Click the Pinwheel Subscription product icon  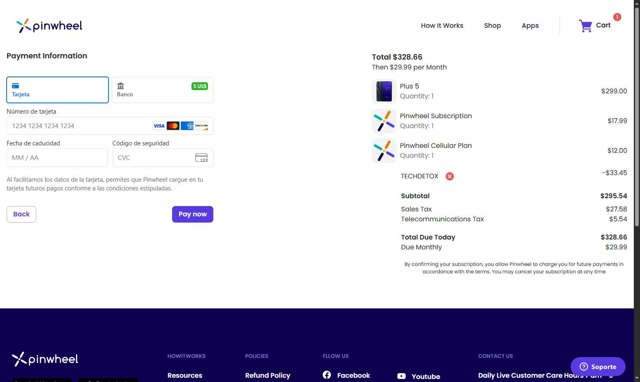pos(384,121)
